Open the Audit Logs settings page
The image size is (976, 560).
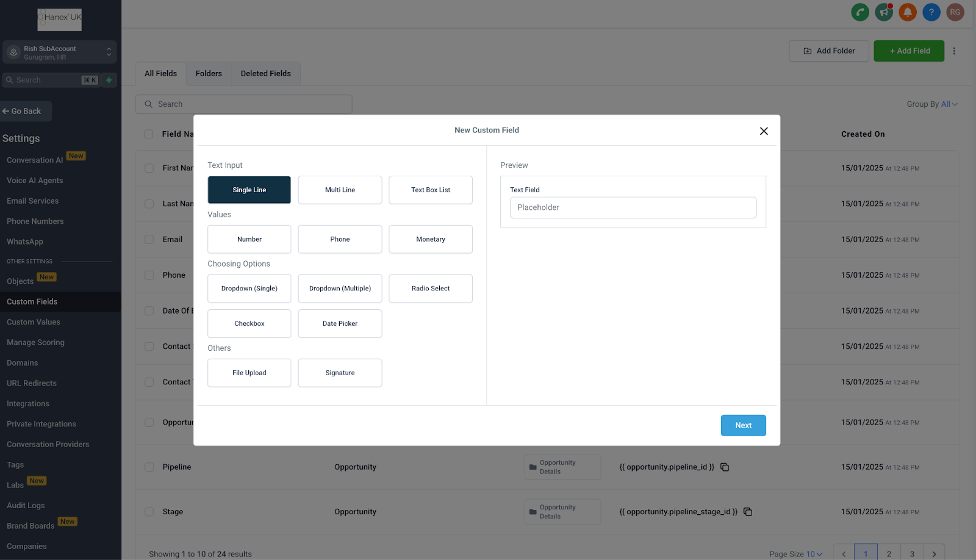click(26, 506)
